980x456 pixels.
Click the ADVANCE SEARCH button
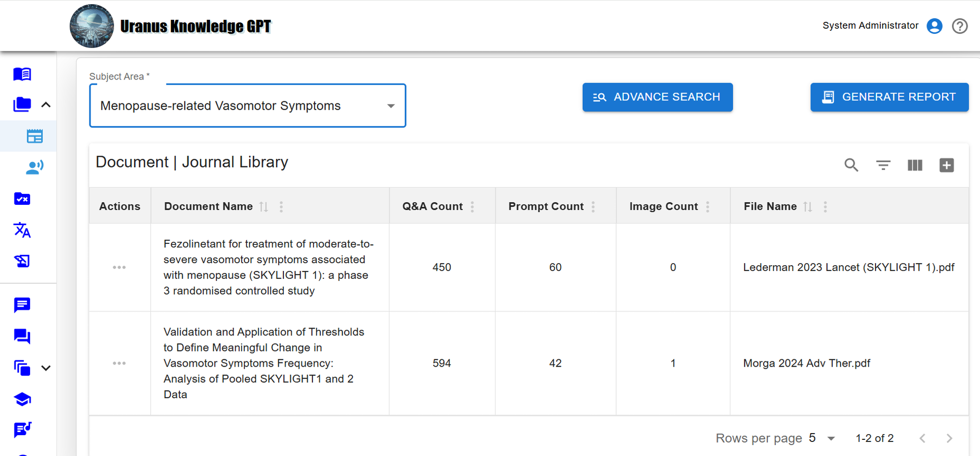tap(658, 97)
